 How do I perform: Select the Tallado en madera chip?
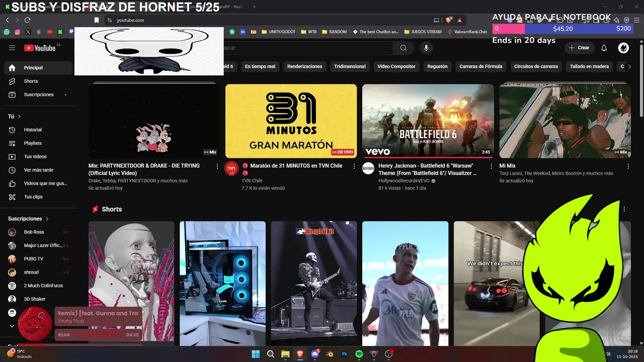[x=589, y=66]
